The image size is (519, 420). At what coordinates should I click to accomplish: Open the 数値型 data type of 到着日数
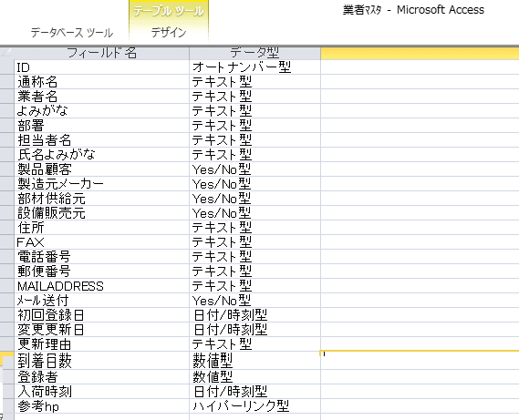(254, 360)
